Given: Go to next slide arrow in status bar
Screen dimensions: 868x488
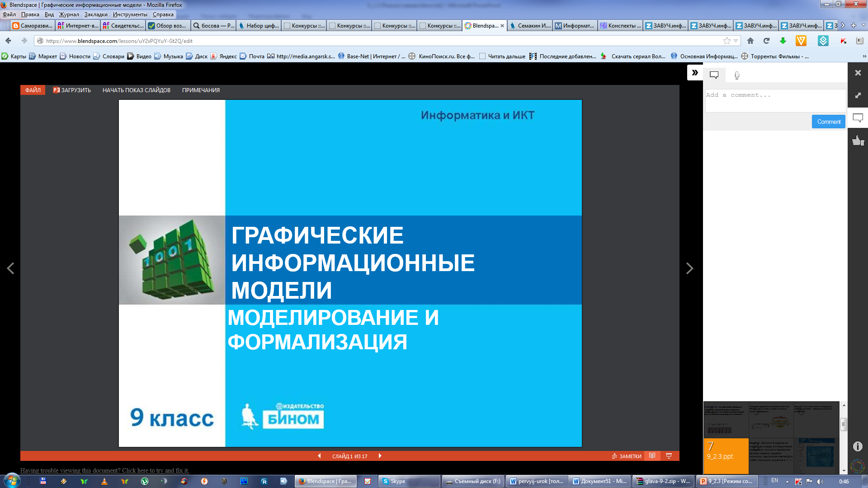Looking at the screenshot, I should tap(380, 456).
